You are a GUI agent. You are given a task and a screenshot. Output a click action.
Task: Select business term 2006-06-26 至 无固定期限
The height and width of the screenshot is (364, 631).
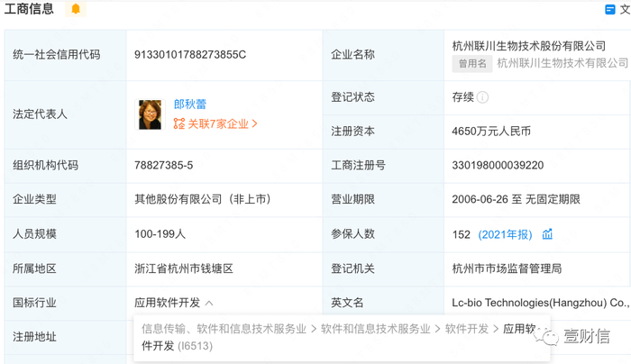516,199
